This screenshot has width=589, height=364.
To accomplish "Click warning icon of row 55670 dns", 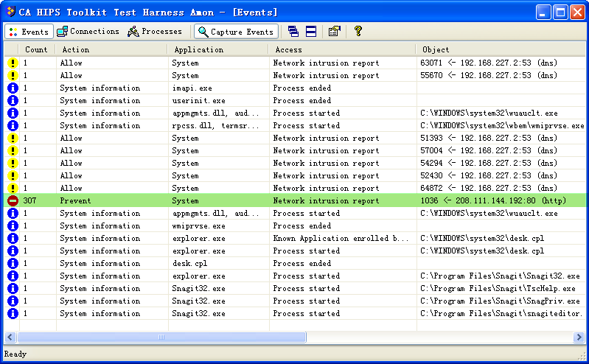I will [13, 75].
